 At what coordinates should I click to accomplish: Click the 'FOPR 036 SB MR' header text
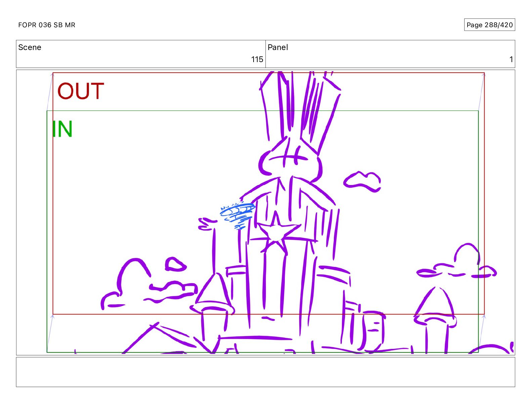pos(47,25)
